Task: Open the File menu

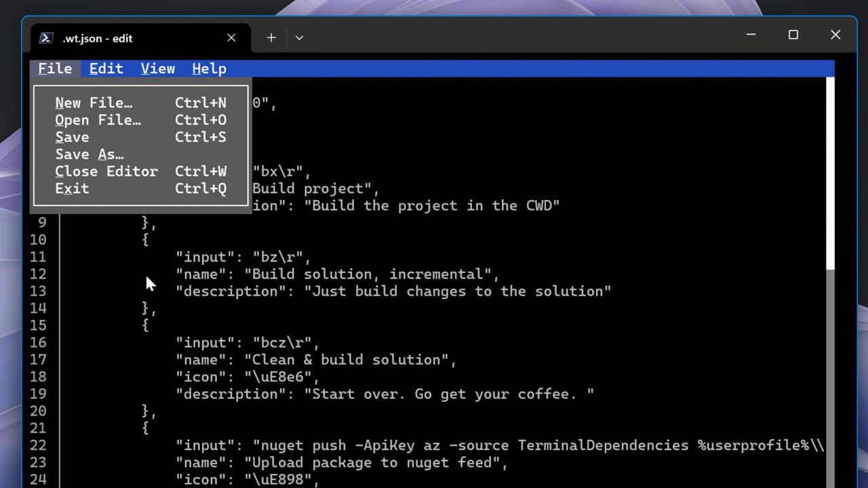Action: 55,68
